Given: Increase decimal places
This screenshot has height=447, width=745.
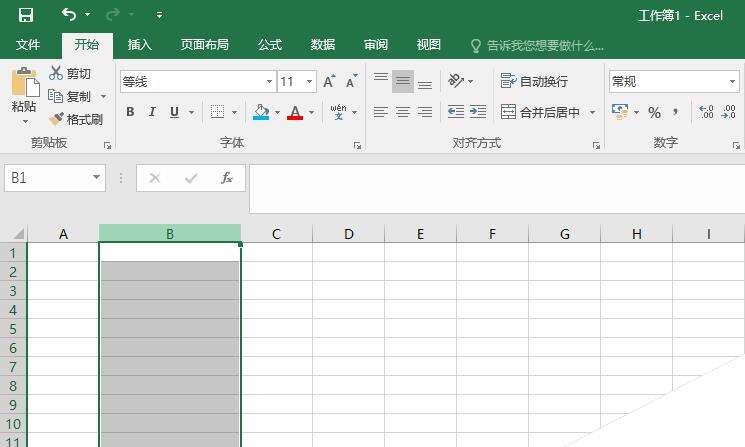Looking at the screenshot, I should point(706,112).
